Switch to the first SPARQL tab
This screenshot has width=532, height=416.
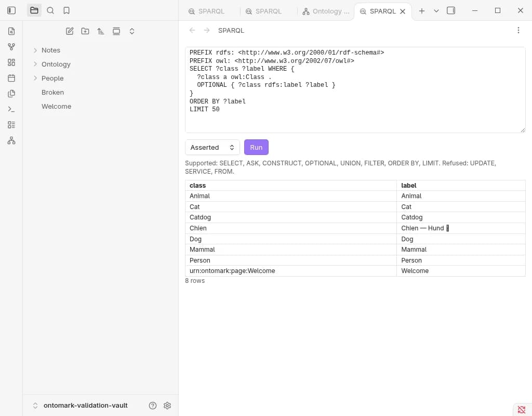207,11
